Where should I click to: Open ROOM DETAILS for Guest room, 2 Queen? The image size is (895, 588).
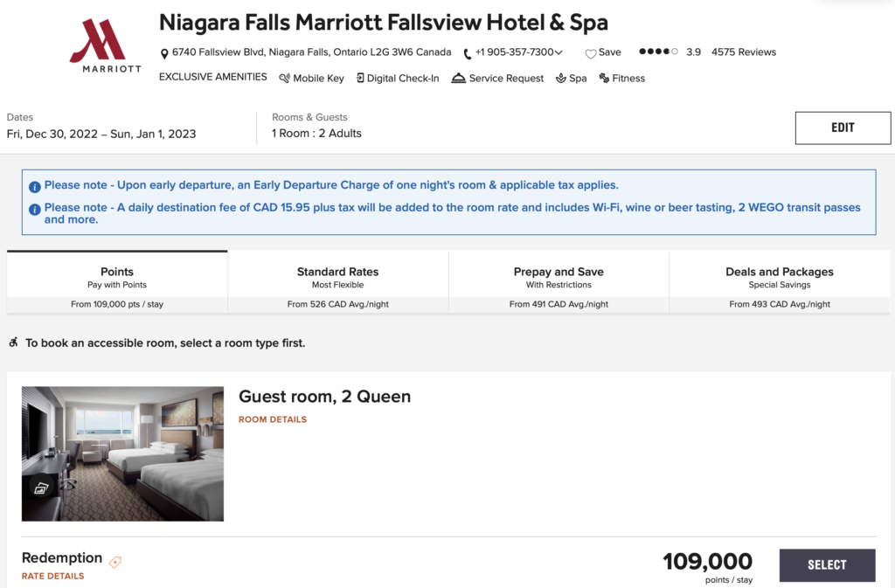point(272,419)
